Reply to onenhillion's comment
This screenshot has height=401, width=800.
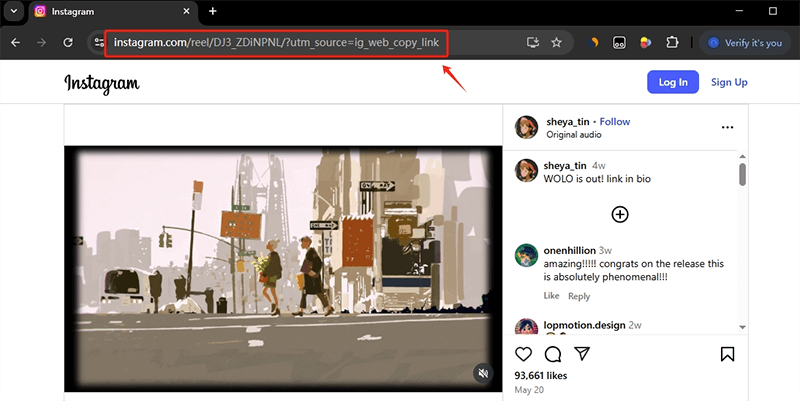[579, 296]
